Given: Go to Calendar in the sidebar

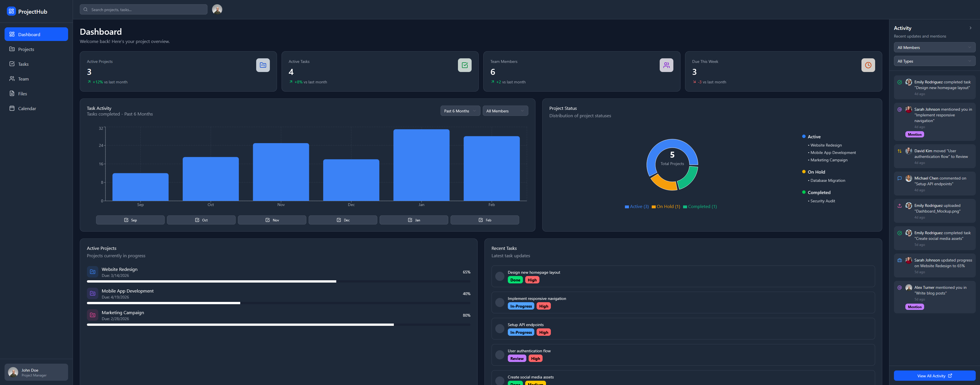Looking at the screenshot, I should click(x=27, y=109).
